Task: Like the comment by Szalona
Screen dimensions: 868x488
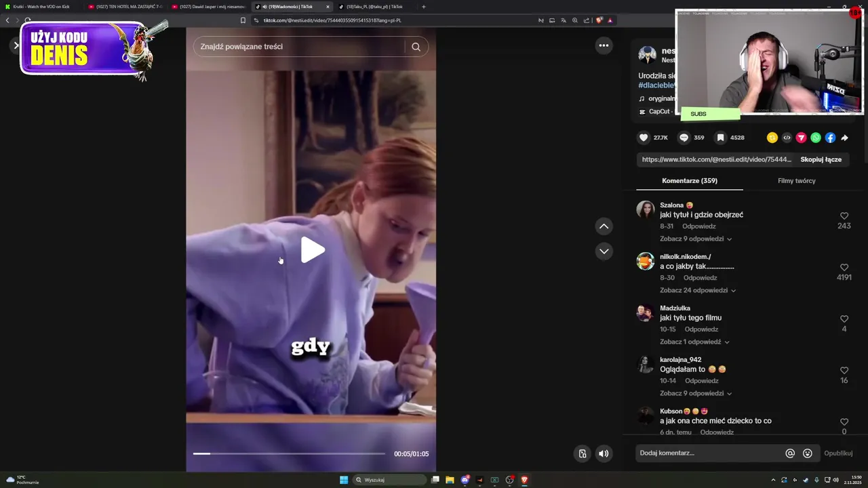Action: pyautogui.click(x=844, y=216)
